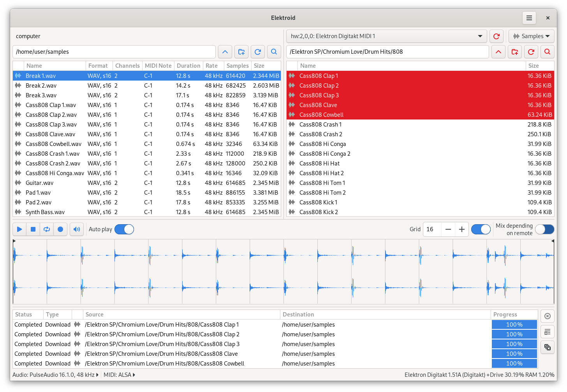567x392 pixels.
Task: Expand the Samples filesystem dropdown
Action: click(532, 36)
